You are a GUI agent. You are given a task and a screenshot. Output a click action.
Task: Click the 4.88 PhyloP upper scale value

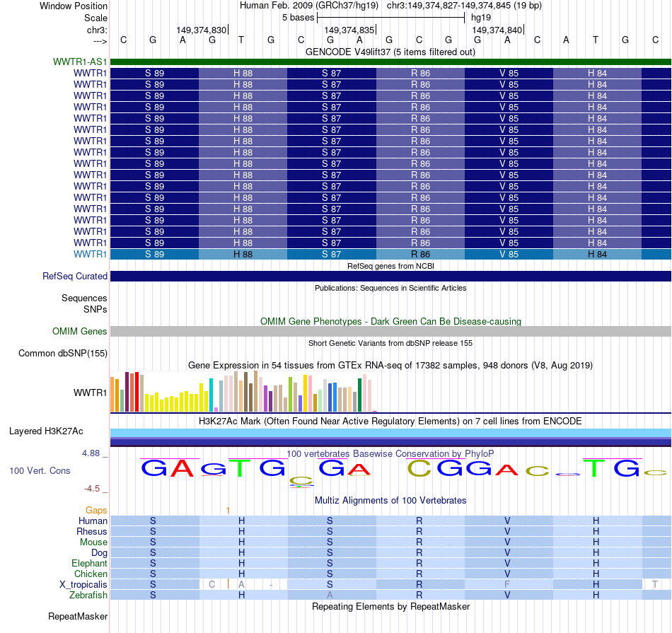pos(91,453)
